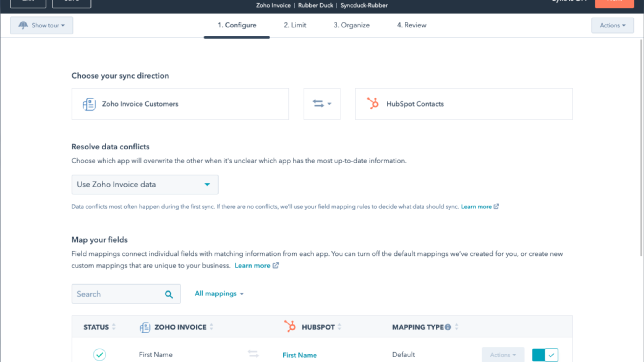Viewport: 644px width, 362px height.
Task: Click the page vertical scrollbar
Action: (641, 146)
